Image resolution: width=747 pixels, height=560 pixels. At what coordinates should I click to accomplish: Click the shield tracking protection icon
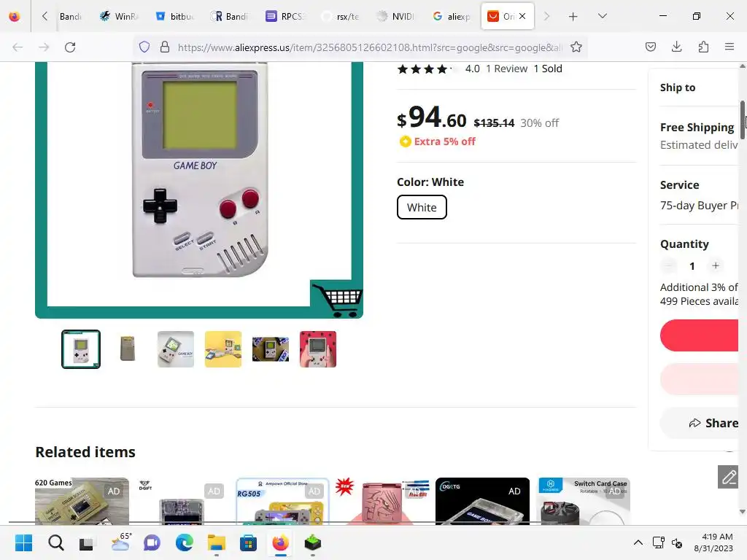coord(144,47)
